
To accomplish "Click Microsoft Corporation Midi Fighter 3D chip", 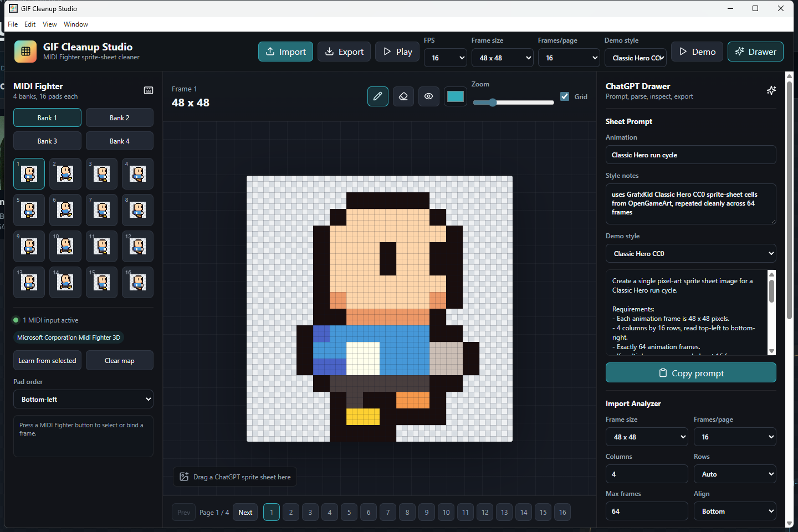I will 69,337.
